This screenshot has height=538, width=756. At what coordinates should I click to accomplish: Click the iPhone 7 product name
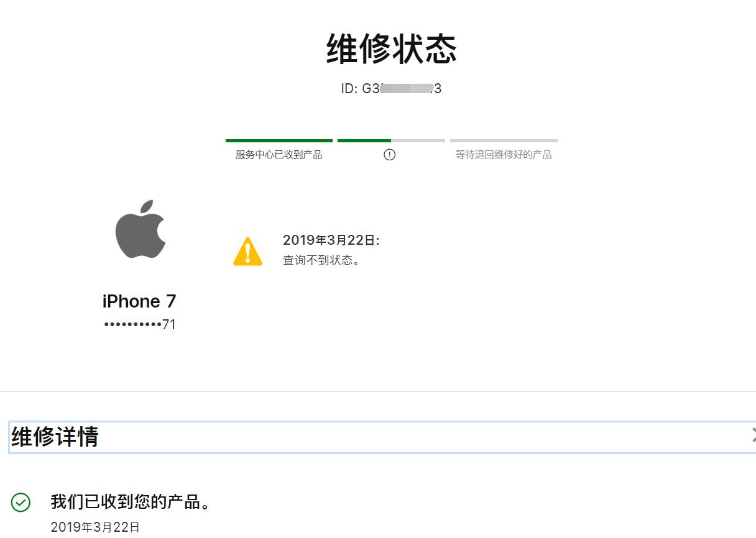point(139,301)
